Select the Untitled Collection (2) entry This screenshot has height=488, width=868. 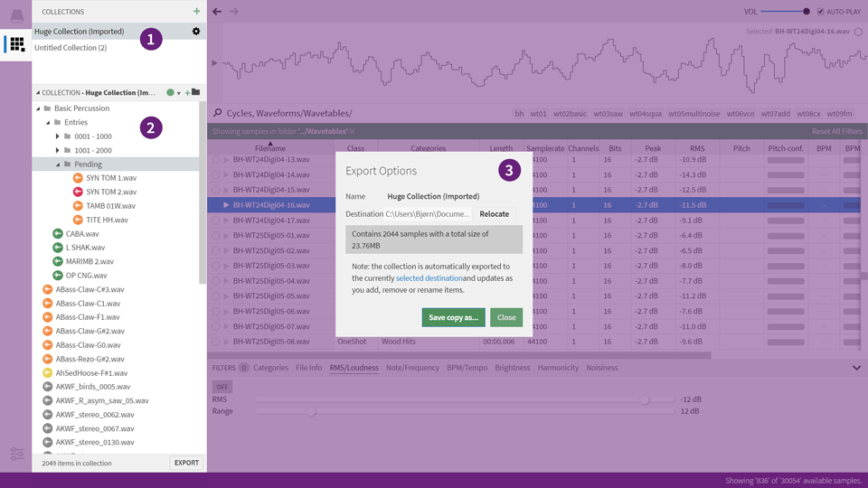(119, 48)
